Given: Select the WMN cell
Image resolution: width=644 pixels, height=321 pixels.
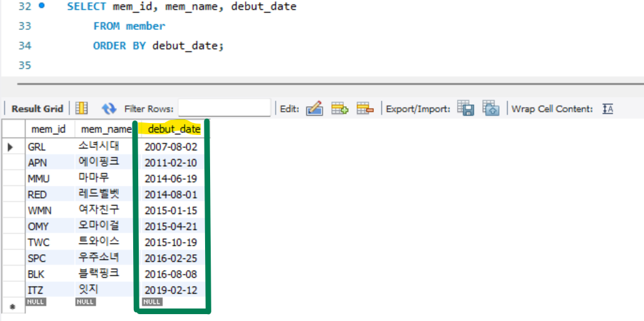Looking at the screenshot, I should 50,210.
